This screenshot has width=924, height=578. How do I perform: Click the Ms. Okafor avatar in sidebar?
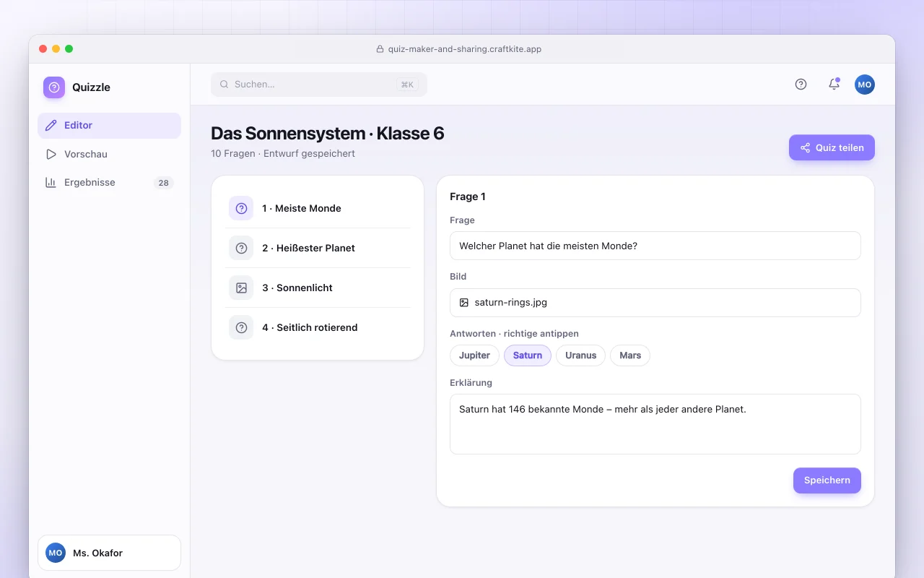coord(56,553)
